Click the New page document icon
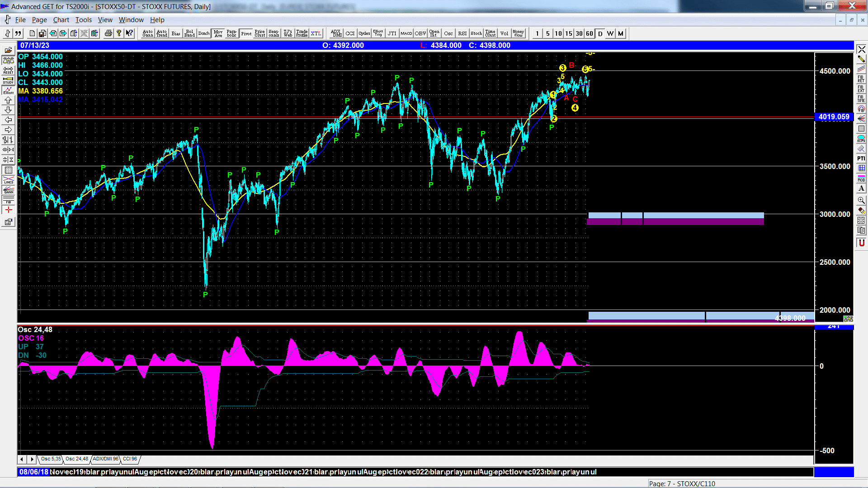Image resolution: width=868 pixels, height=488 pixels. coord(32,33)
